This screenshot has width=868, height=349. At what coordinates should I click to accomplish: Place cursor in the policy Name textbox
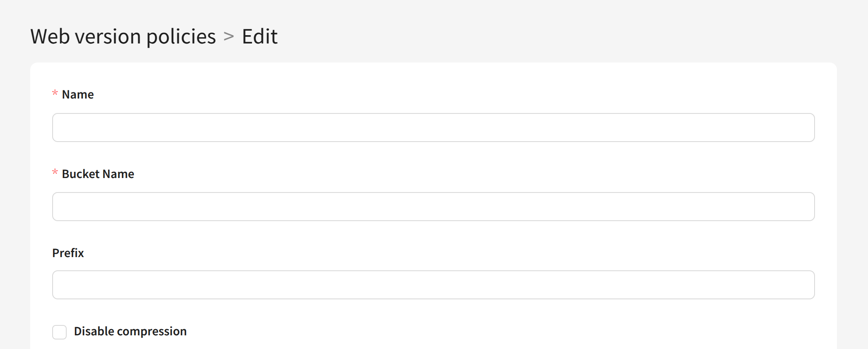433,128
